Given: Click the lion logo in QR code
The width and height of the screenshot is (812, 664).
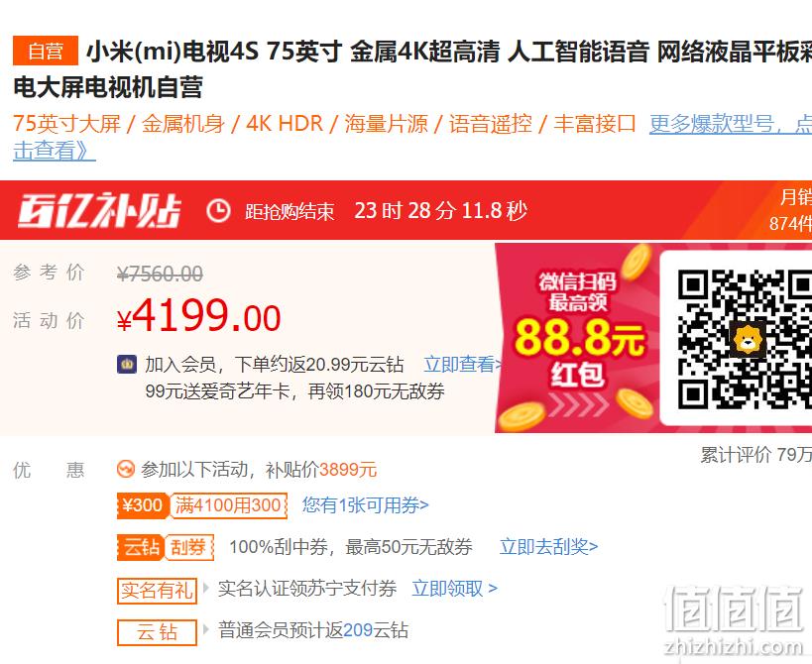Looking at the screenshot, I should [748, 339].
